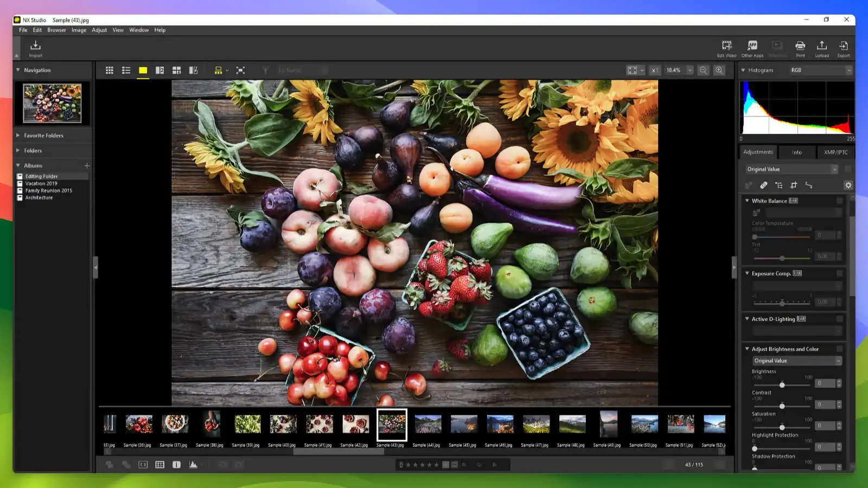The width and height of the screenshot is (868, 488).
Task: Open the Export panel
Action: 844,48
